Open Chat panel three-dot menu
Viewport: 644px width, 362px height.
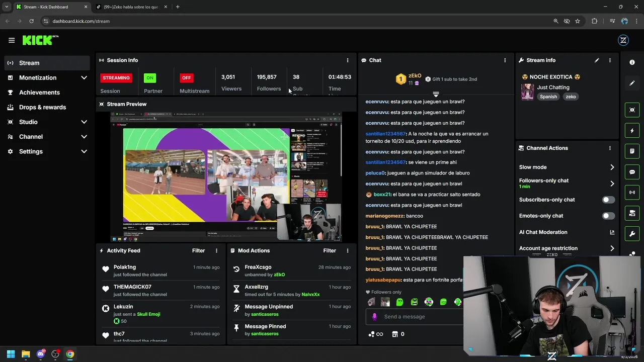(x=505, y=60)
